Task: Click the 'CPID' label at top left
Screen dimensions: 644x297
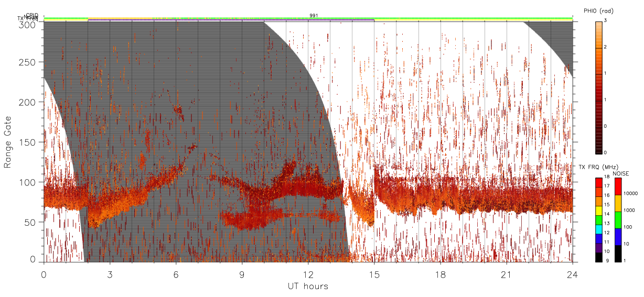Action: (31, 15)
